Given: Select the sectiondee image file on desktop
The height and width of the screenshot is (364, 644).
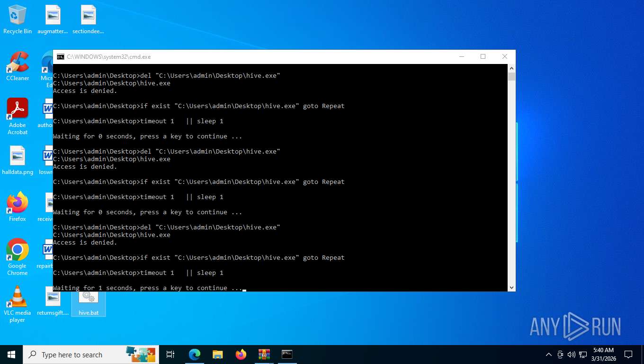Looking at the screenshot, I should coord(88,19).
